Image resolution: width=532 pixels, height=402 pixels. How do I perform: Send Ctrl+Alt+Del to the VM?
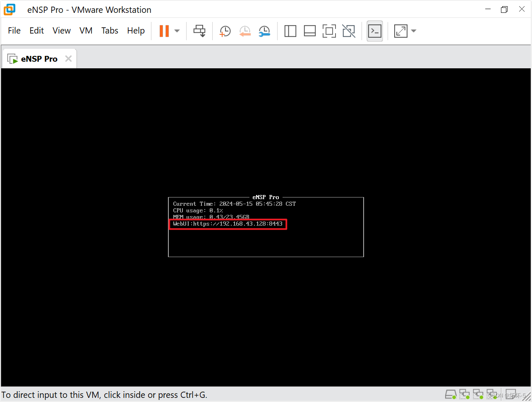pyautogui.click(x=199, y=31)
